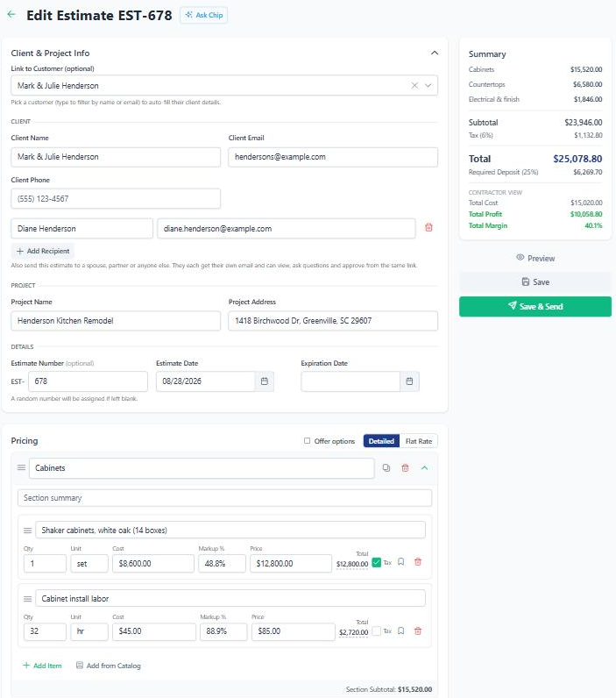Edit Cabinet install labor price $85.00
The width and height of the screenshot is (616, 698).
pos(293,631)
